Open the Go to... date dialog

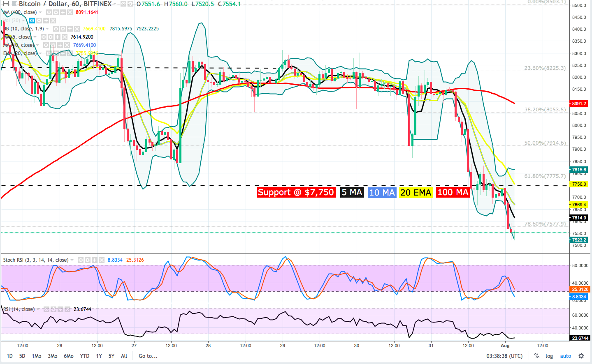point(147,356)
